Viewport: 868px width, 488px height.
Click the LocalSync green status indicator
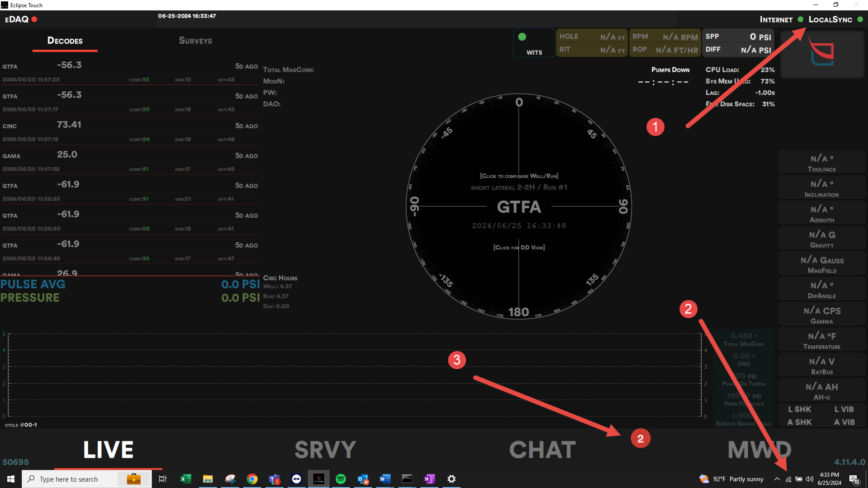click(x=860, y=19)
